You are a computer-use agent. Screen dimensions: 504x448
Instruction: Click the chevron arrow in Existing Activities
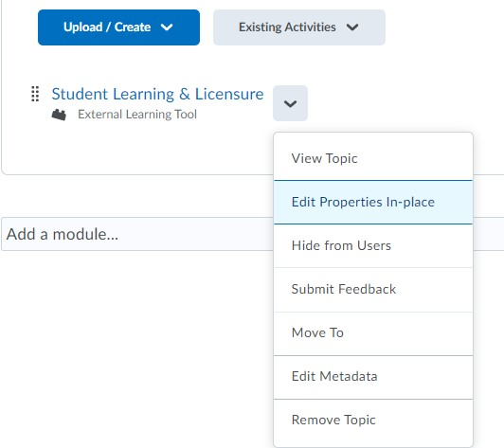click(x=352, y=27)
